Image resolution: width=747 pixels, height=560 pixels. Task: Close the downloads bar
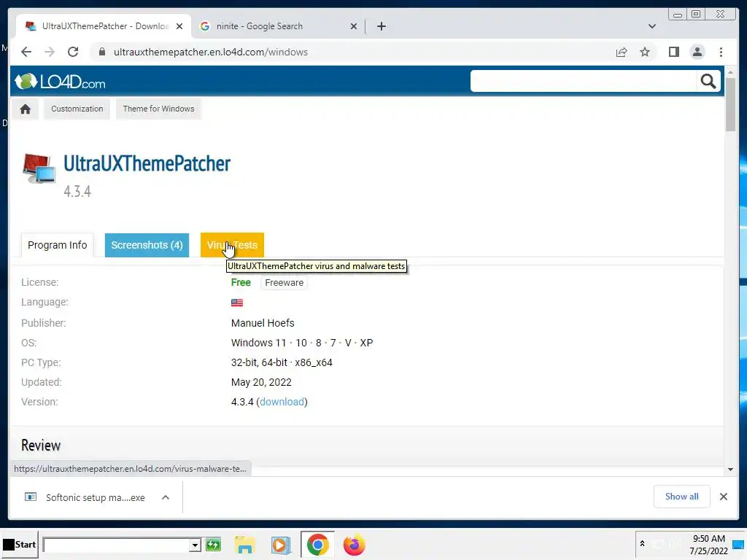[x=723, y=497]
